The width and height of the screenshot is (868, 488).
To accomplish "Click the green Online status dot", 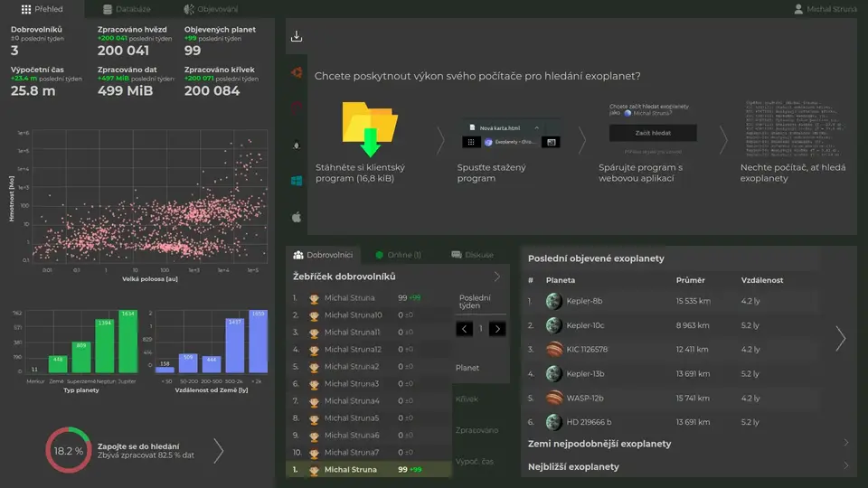I will [x=379, y=255].
